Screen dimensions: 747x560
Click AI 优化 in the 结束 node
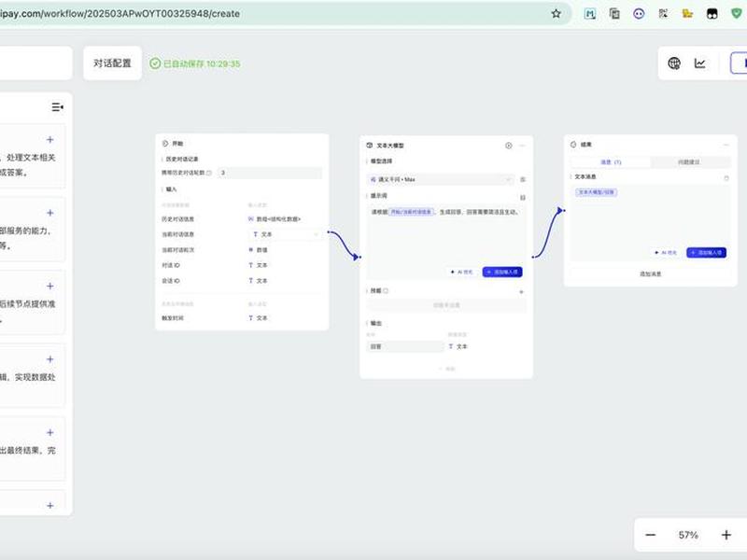[x=666, y=252]
